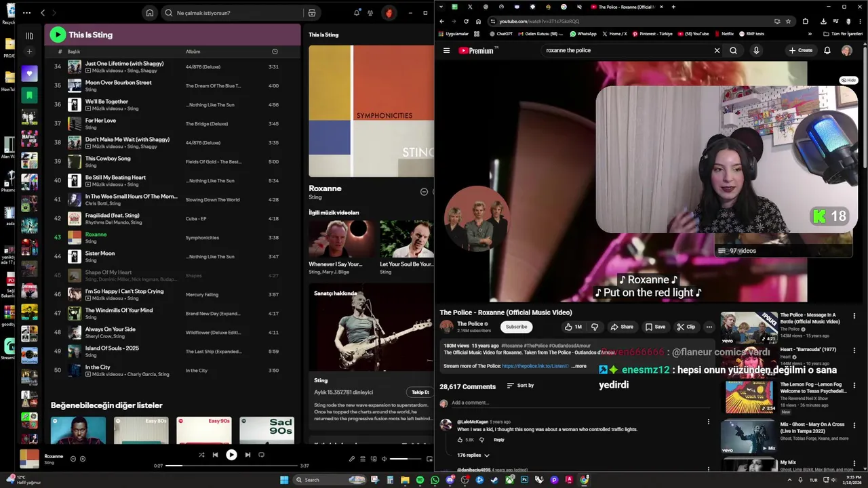Open Spotify Friend Activity icon
The image size is (868, 488).
point(370,13)
